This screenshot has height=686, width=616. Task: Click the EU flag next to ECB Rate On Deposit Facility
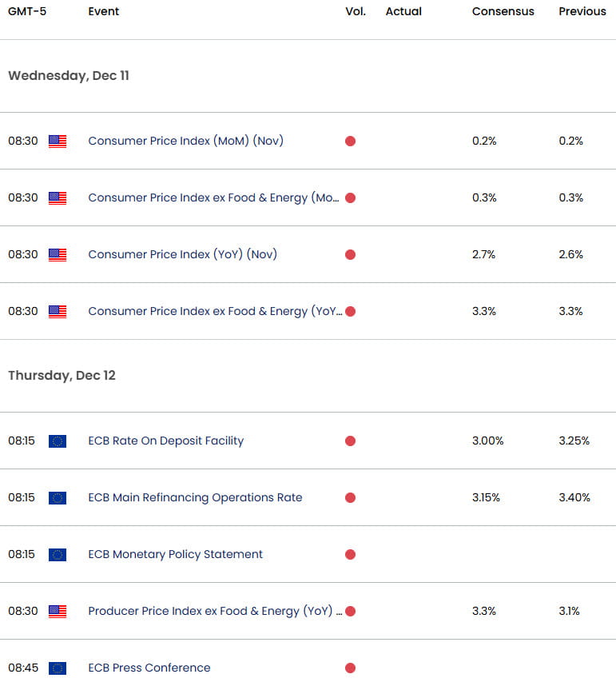57,441
